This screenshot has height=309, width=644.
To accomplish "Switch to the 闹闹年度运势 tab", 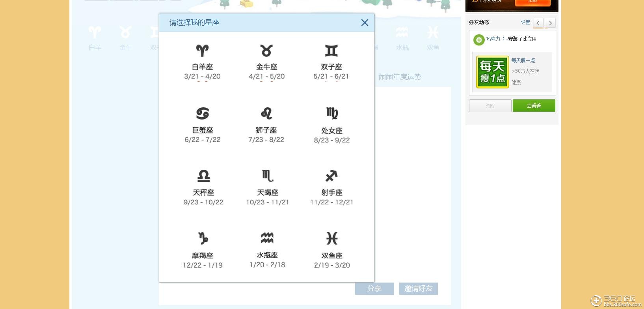I will (x=400, y=77).
